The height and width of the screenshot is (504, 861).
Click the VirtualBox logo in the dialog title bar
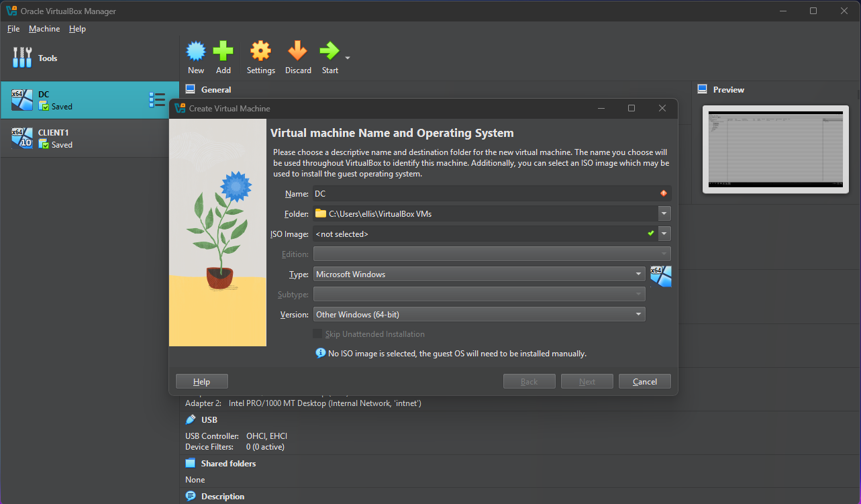[x=179, y=108]
